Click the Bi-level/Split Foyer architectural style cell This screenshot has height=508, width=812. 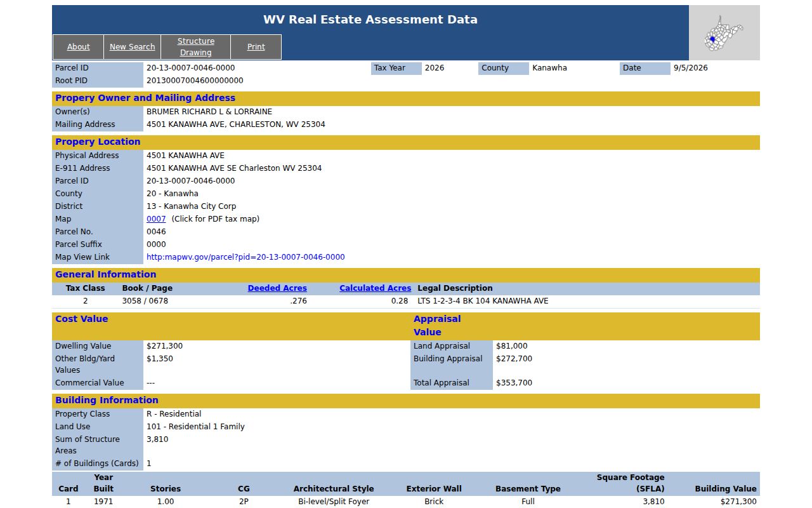point(334,502)
